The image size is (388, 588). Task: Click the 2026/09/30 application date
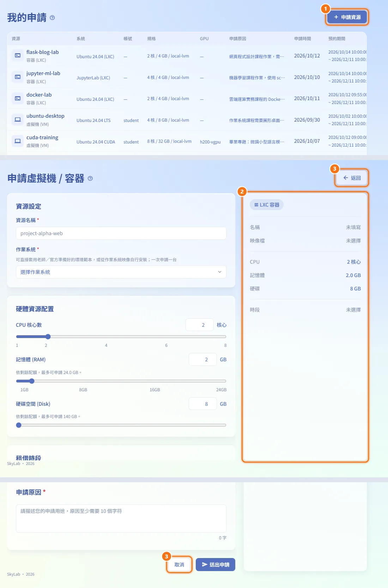(x=307, y=120)
